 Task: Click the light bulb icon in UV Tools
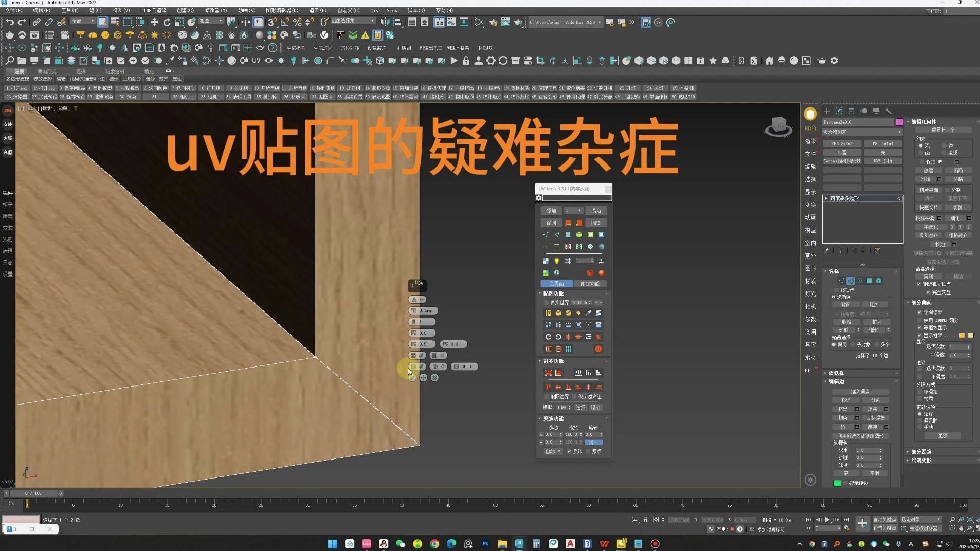[x=557, y=261]
